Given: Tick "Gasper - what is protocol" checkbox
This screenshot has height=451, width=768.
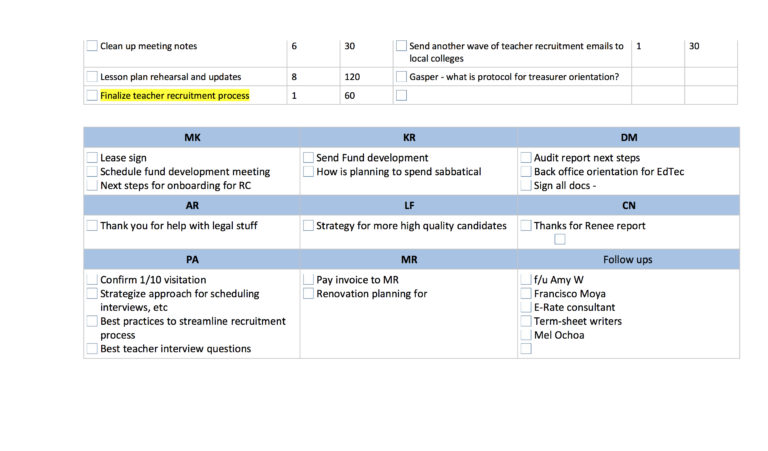Looking at the screenshot, I should (x=401, y=77).
